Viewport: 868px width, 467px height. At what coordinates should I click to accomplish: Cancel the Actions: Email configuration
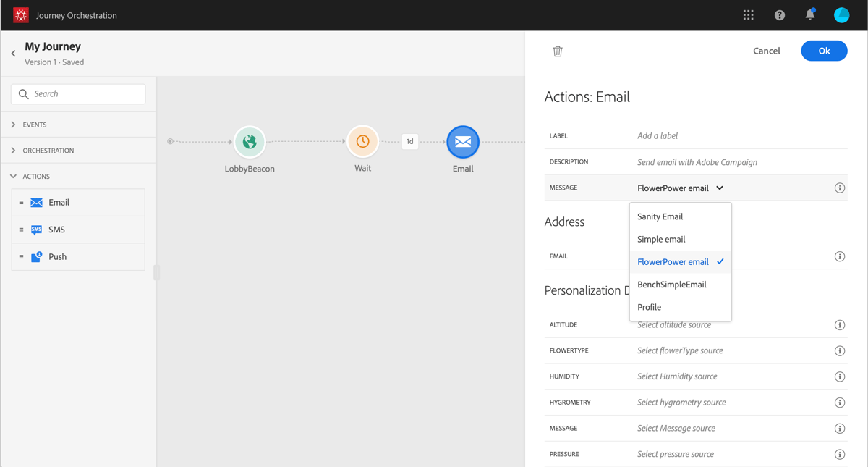point(766,51)
